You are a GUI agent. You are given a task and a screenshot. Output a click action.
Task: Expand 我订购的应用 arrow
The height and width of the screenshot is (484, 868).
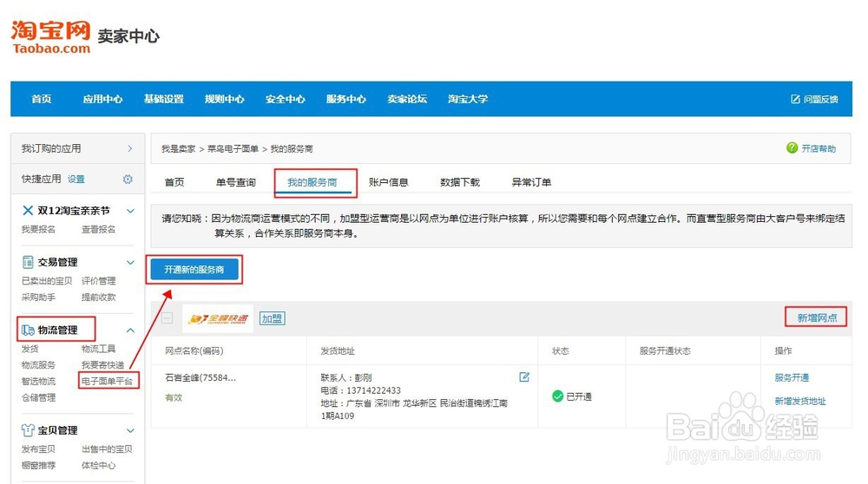[x=130, y=148]
